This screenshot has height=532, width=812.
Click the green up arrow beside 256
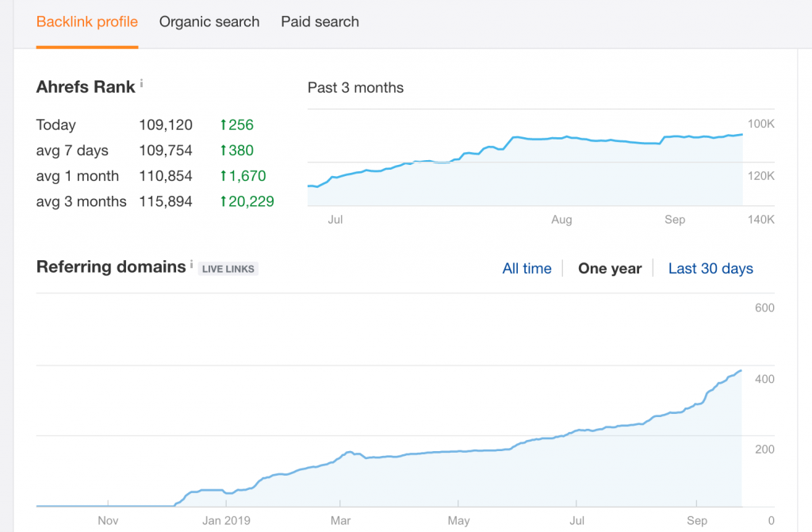point(224,124)
